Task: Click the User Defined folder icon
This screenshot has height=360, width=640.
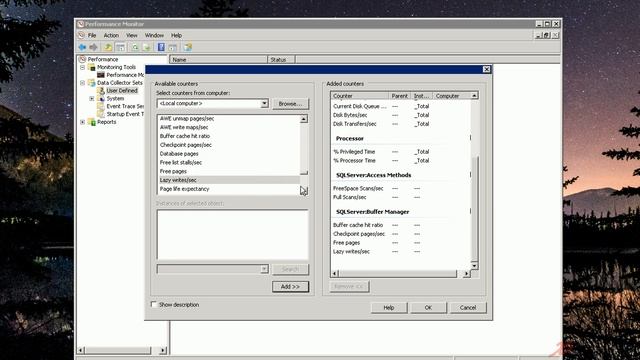Action: coord(101,91)
